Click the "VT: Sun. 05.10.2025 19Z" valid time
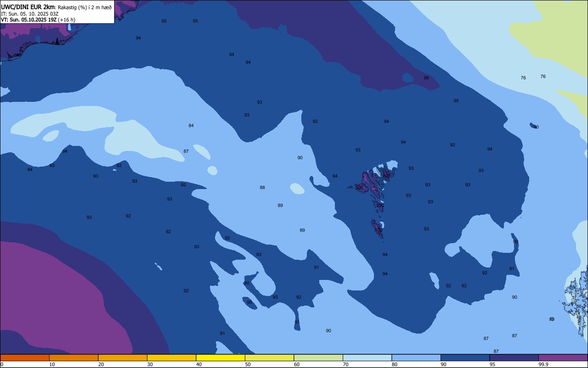588x368 pixels. pos(28,20)
